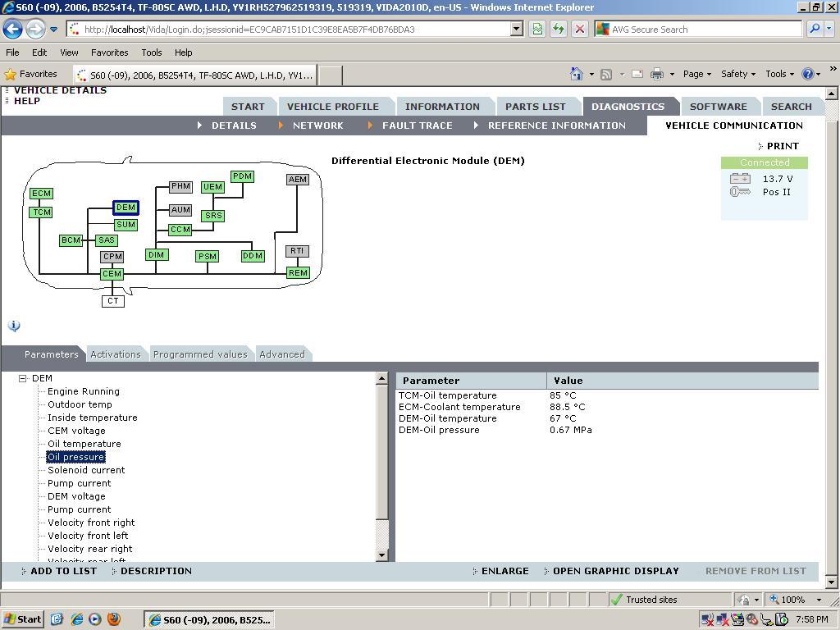This screenshot has width=840, height=630.
Task: Click the browser Back button
Action: [13, 29]
